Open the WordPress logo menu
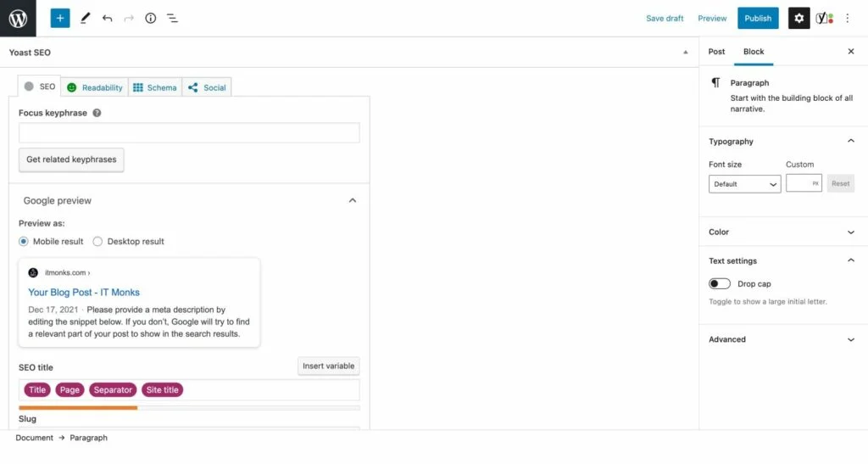868x464 pixels. [18, 19]
